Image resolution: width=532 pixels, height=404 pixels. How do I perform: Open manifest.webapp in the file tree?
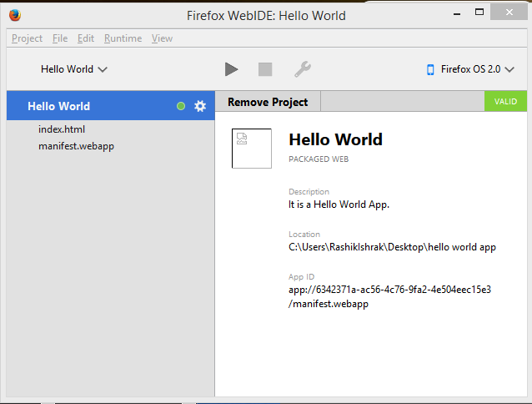tap(76, 146)
